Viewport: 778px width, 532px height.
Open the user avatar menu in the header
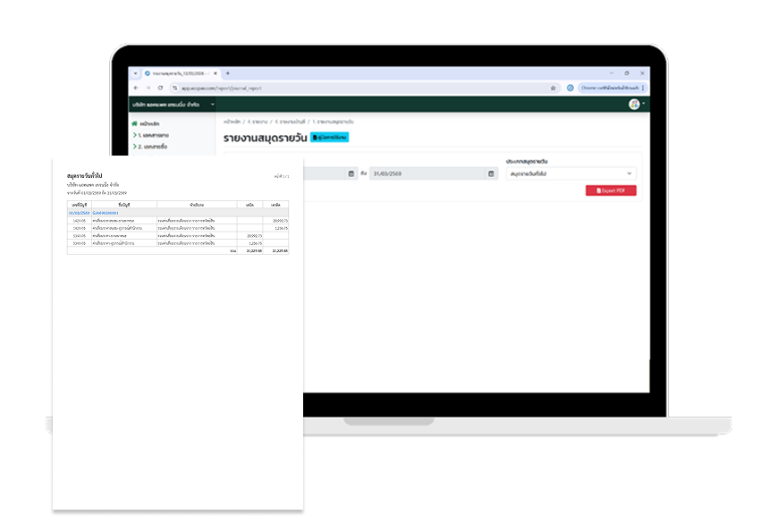[x=636, y=105]
